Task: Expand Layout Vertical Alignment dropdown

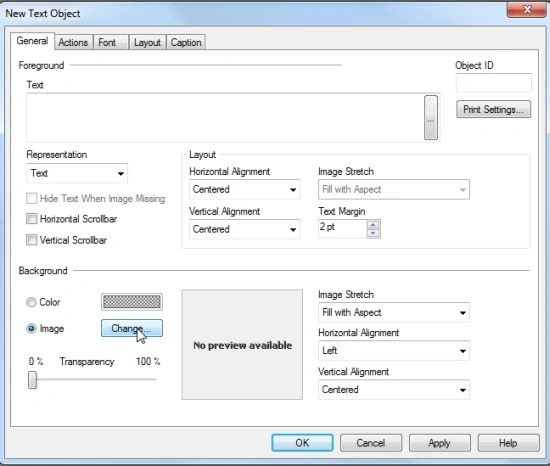Action: pos(244,229)
